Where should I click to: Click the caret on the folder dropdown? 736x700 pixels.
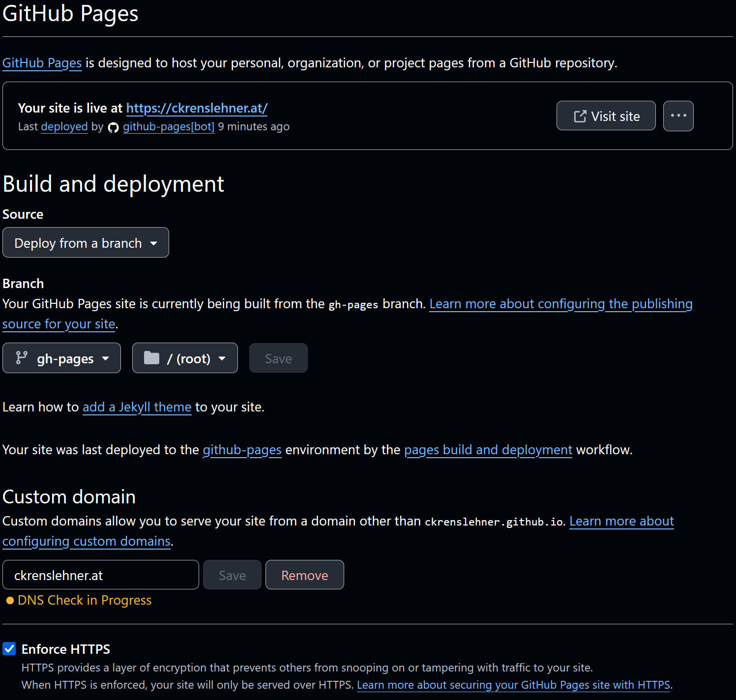[x=222, y=358]
